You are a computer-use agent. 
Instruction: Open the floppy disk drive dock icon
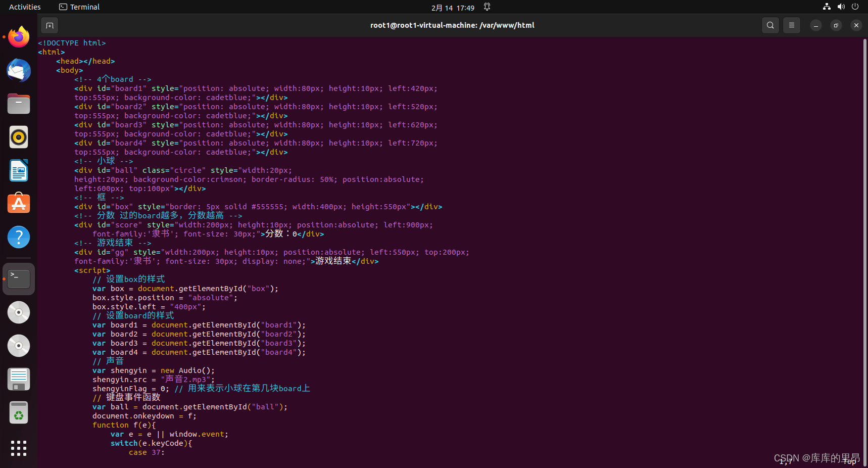19,379
